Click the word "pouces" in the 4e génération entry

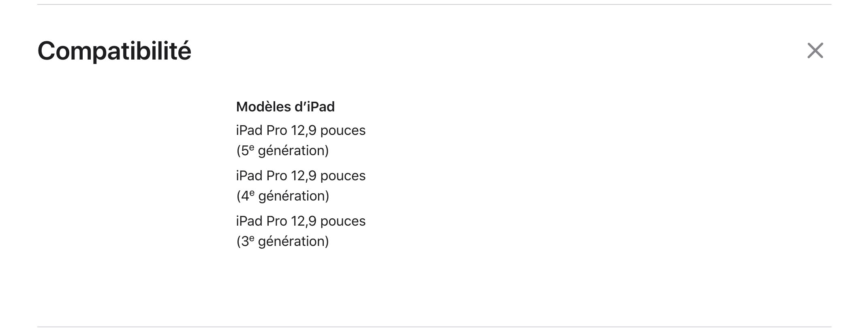(x=343, y=177)
